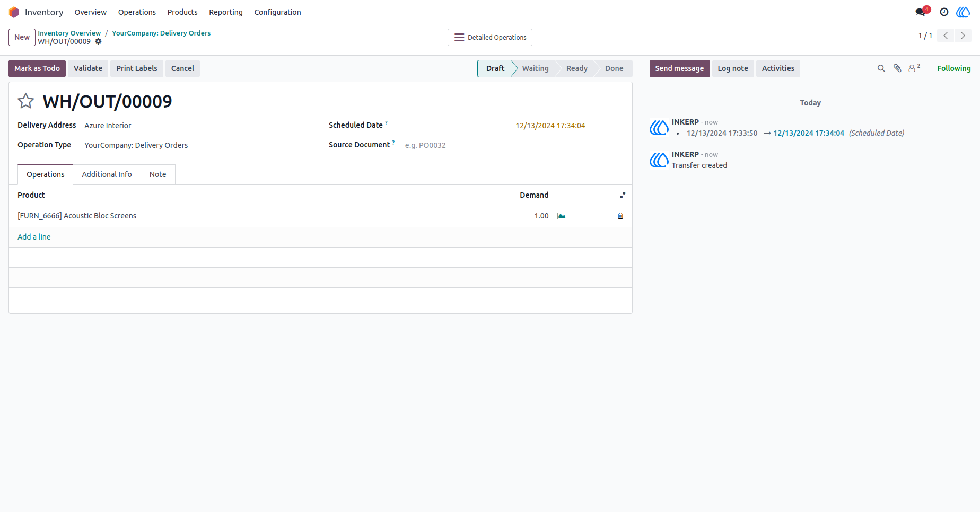Go to previous record arrow
Viewport: 980px width, 512px height.
click(946, 36)
